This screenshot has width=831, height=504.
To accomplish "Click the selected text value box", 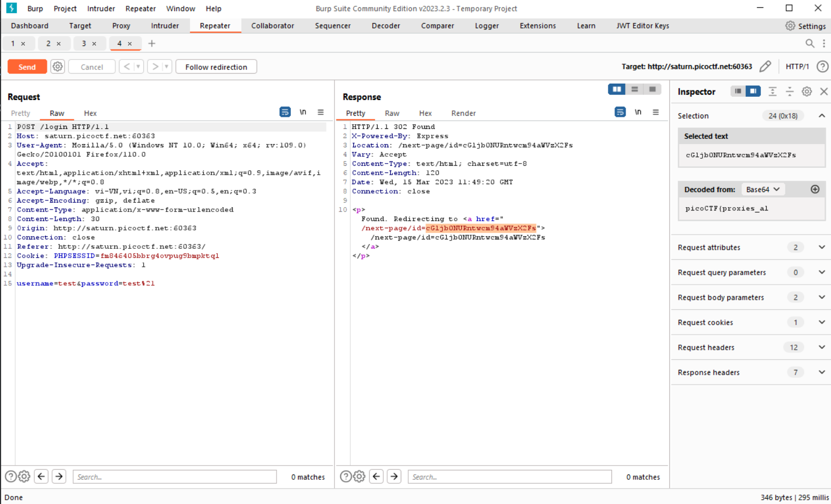I will tap(751, 155).
